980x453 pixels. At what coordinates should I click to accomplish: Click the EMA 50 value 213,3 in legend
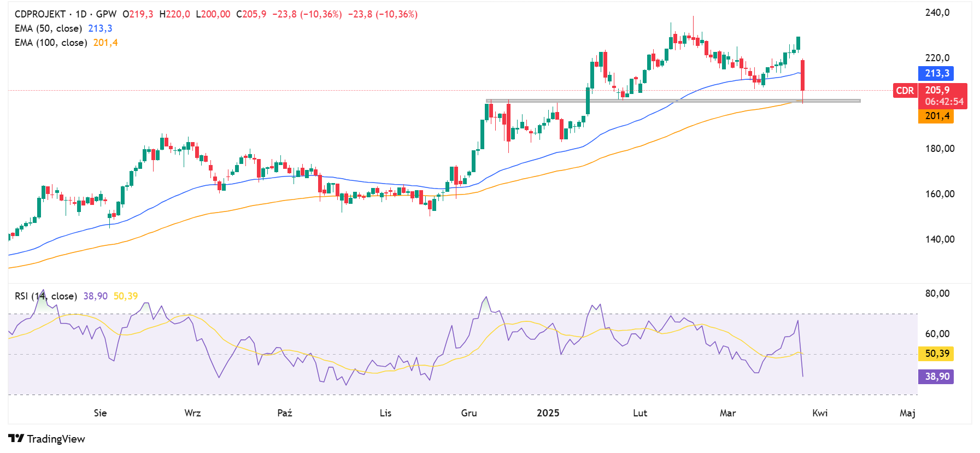[100, 28]
